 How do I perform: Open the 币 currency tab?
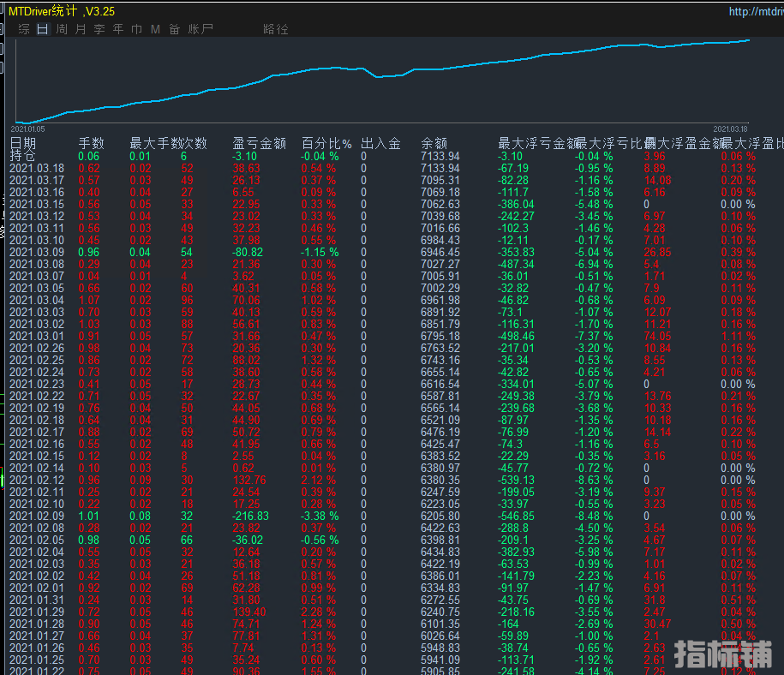tap(136, 29)
